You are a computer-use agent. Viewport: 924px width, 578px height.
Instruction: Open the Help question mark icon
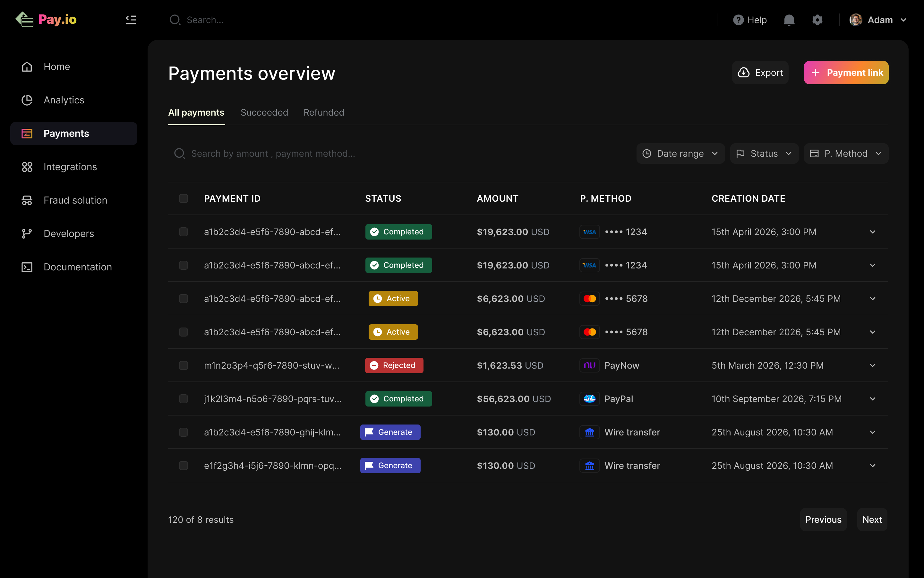tap(738, 20)
